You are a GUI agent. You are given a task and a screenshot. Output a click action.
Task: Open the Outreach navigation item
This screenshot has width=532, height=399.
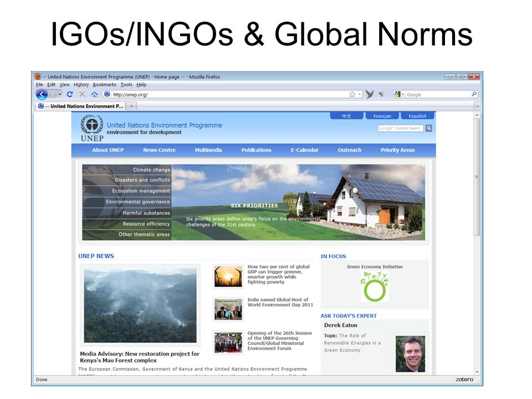coord(350,150)
